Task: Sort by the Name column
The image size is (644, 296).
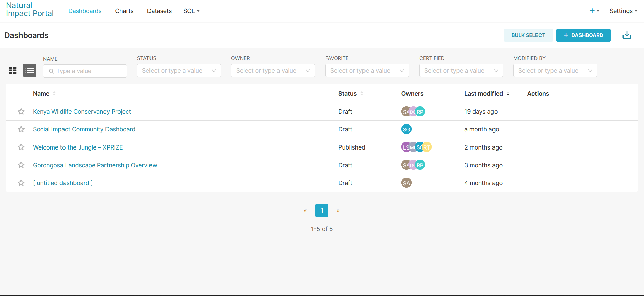Action: [44, 94]
